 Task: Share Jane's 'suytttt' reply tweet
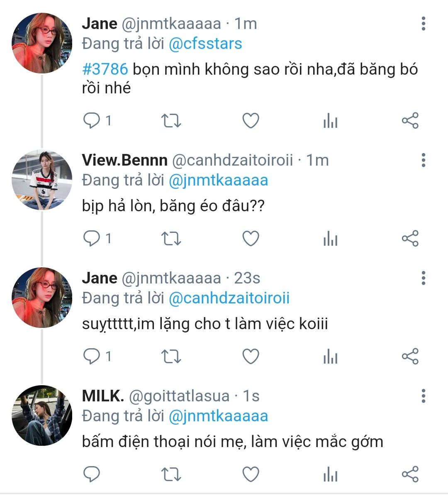[x=410, y=357]
